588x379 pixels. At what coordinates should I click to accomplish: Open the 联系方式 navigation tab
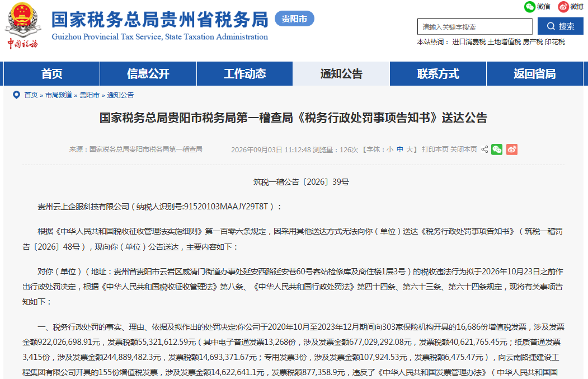coord(438,73)
